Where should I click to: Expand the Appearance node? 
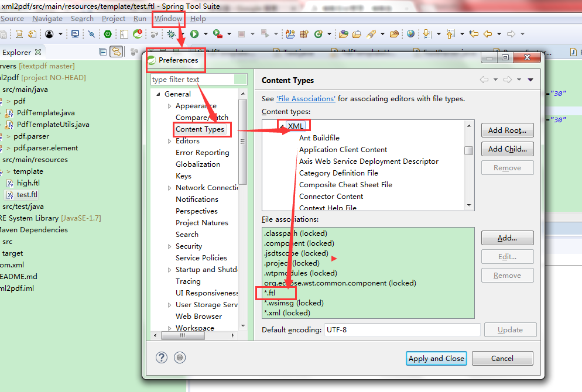169,106
